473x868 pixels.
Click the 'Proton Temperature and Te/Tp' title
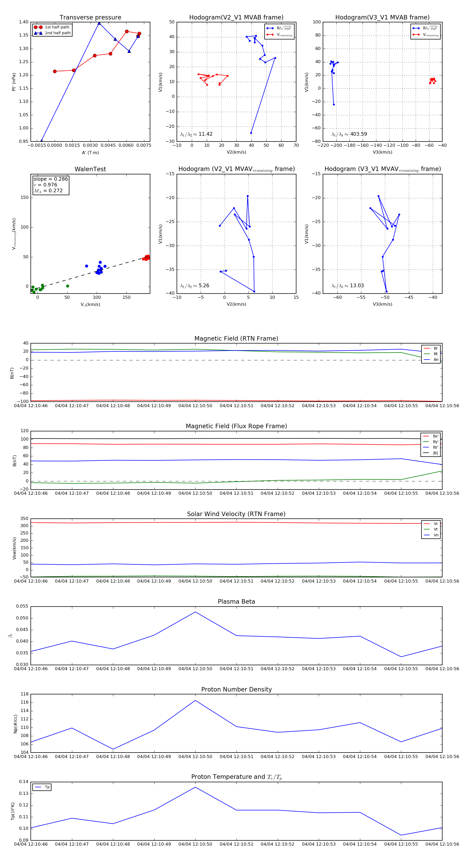(236, 777)
